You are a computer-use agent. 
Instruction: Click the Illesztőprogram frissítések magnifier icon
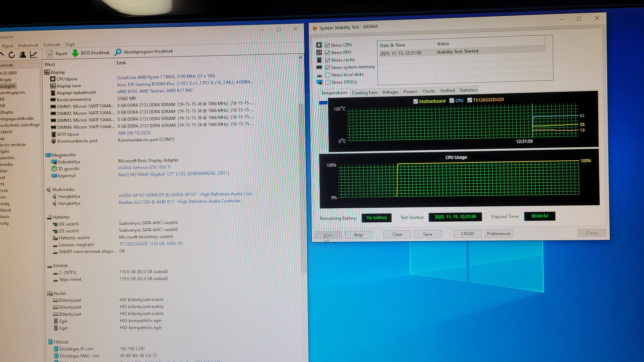118,52
